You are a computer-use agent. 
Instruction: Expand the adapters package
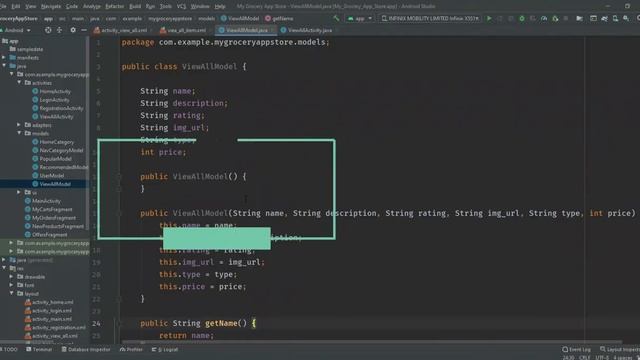(19, 124)
